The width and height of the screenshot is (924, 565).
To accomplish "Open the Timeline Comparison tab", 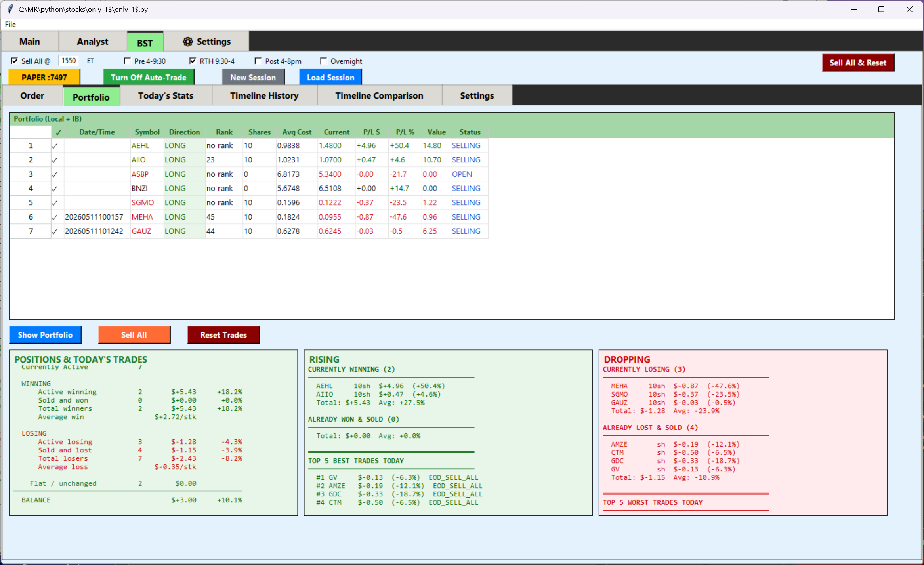I will [x=379, y=95].
